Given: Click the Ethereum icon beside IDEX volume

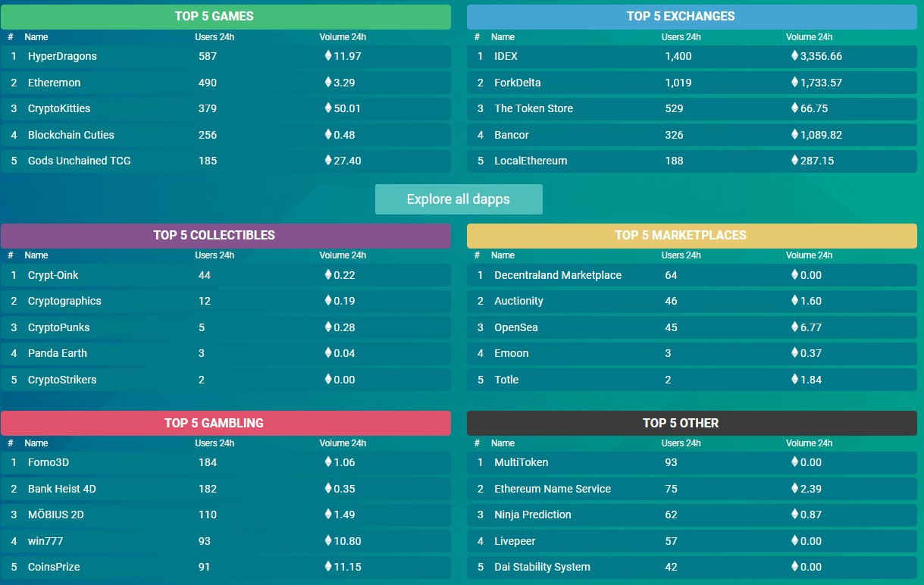Looking at the screenshot, I should click(x=794, y=55).
